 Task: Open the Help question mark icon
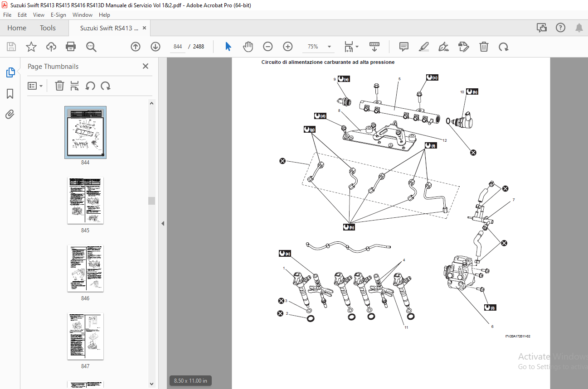point(560,28)
